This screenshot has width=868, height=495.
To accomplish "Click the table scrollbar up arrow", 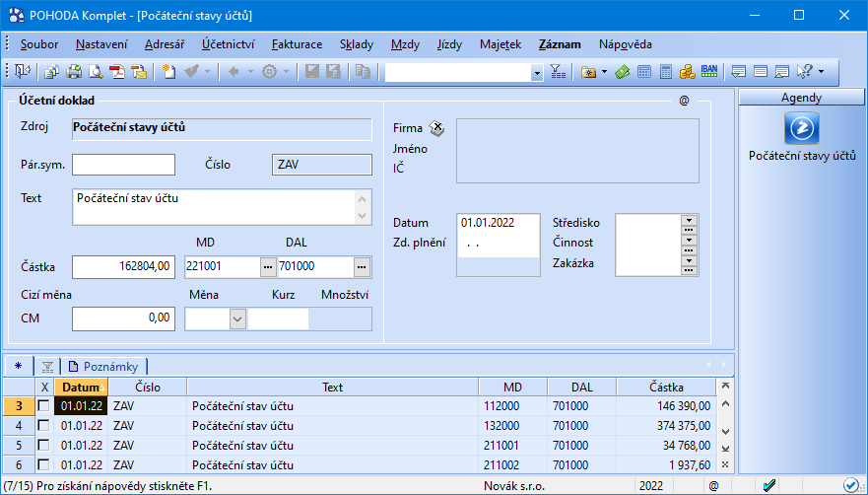I will click(726, 403).
